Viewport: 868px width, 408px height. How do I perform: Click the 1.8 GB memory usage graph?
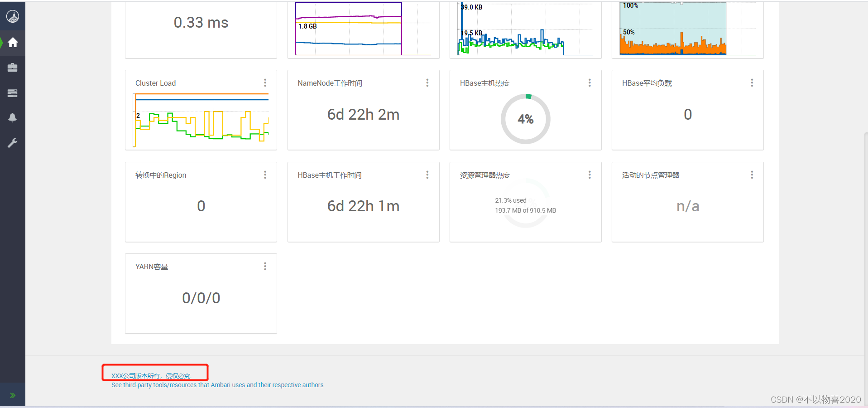(x=363, y=29)
